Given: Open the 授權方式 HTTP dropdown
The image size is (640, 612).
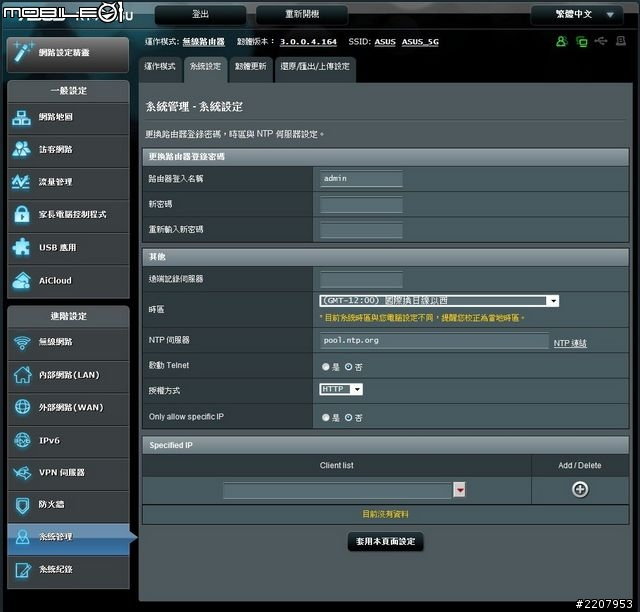Looking at the screenshot, I should point(341,390).
